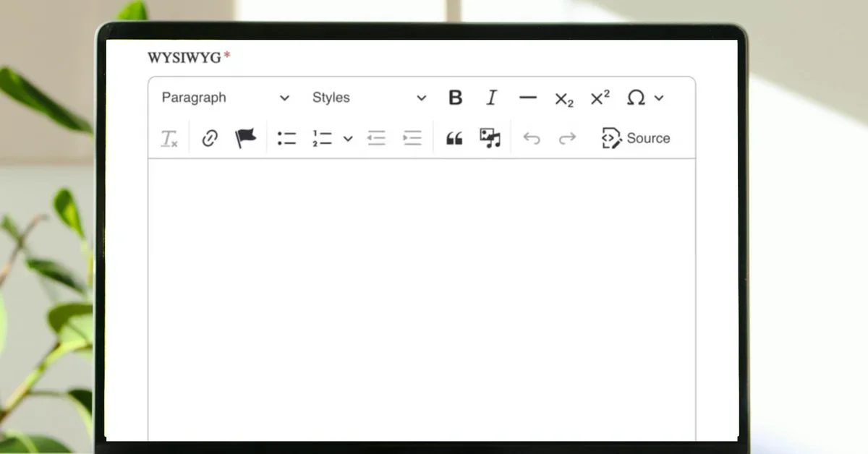Toggle italic formatting
The height and width of the screenshot is (454, 868).
(x=492, y=98)
